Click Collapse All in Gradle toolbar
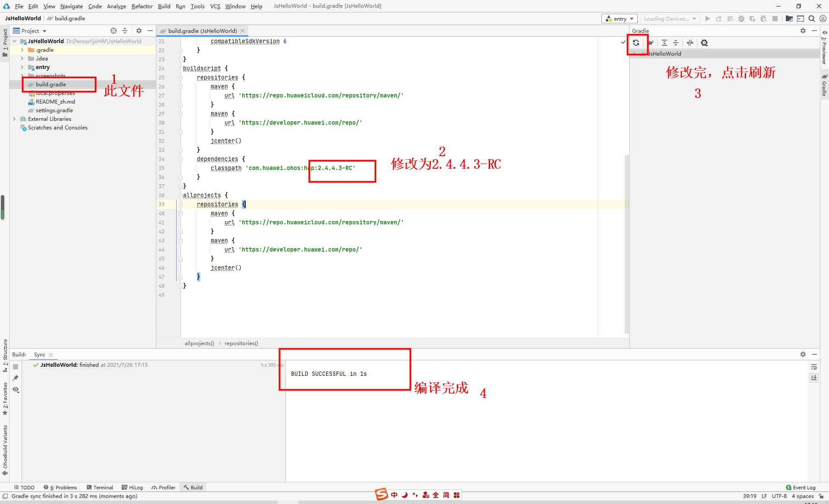The width and height of the screenshot is (829, 504). click(x=676, y=43)
